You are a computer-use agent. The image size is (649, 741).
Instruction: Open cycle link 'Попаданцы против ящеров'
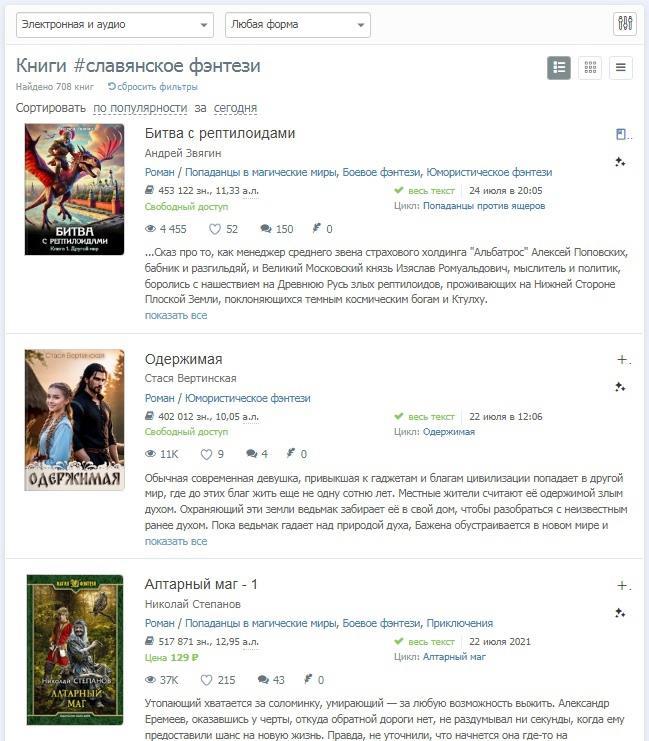(484, 206)
